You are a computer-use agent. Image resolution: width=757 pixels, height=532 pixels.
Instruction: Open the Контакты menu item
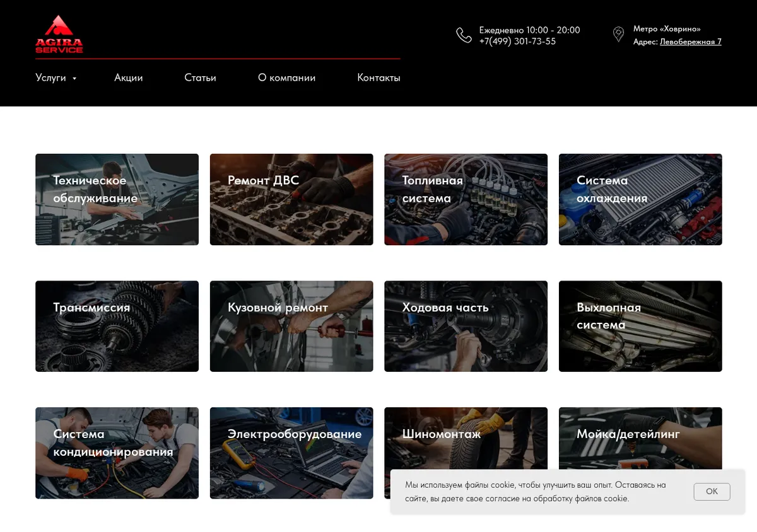378,78
